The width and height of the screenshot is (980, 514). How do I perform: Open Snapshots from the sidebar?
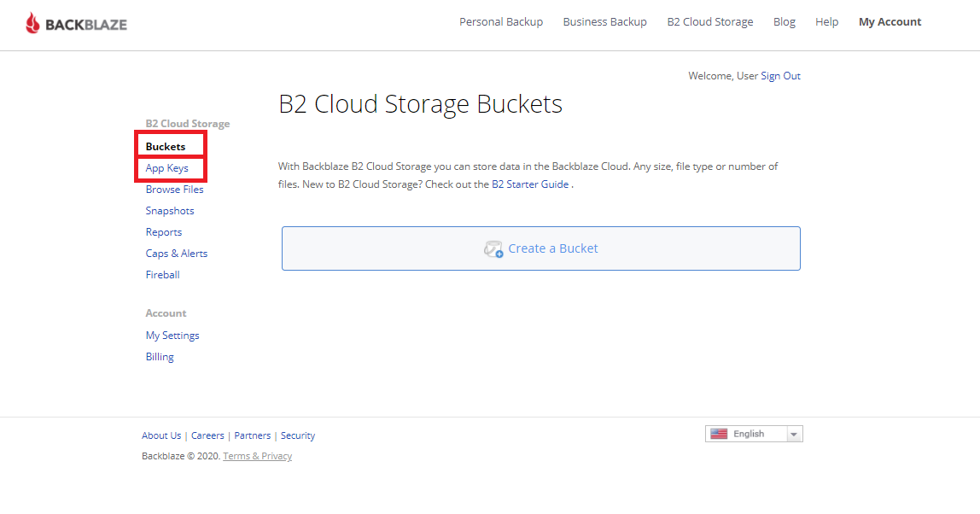[170, 211]
